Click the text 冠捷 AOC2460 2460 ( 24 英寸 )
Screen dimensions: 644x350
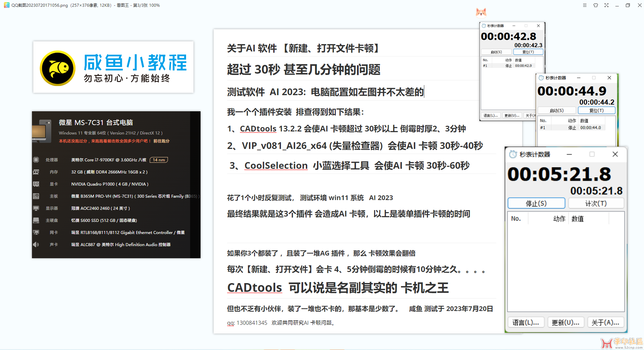coord(101,208)
